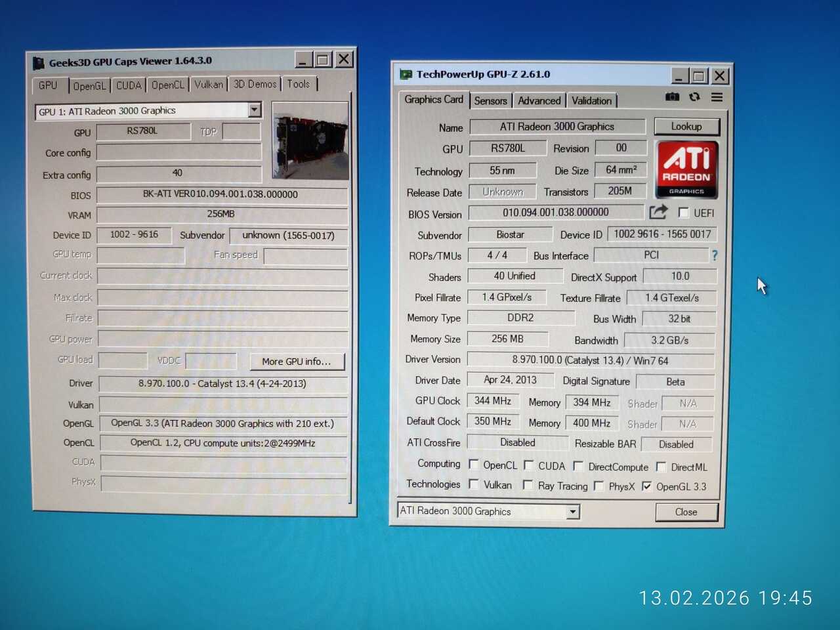
Task: Click the BIOS field in Caps Viewer
Action: click(221, 194)
